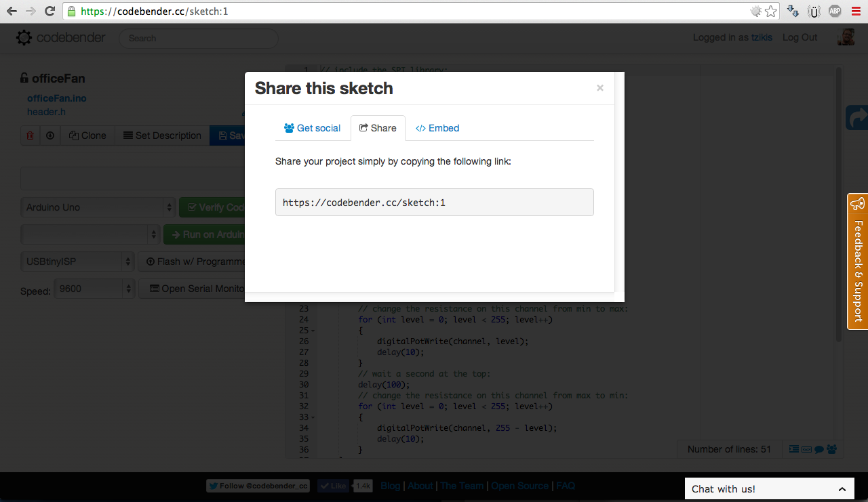The image size is (868, 502).
Task: Open the Feedback & Support side tab
Action: [x=858, y=262]
